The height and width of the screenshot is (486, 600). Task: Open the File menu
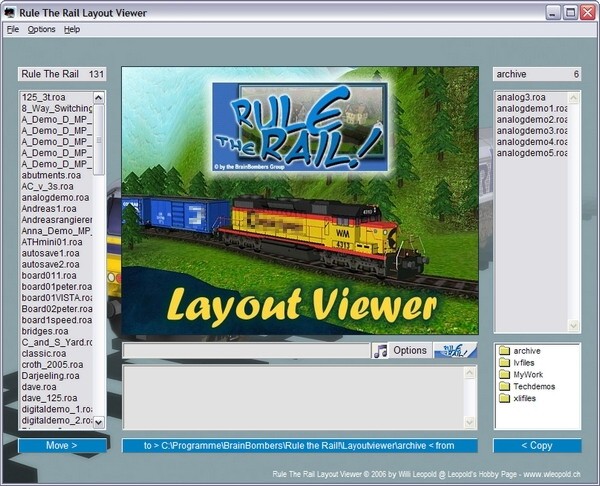point(13,30)
